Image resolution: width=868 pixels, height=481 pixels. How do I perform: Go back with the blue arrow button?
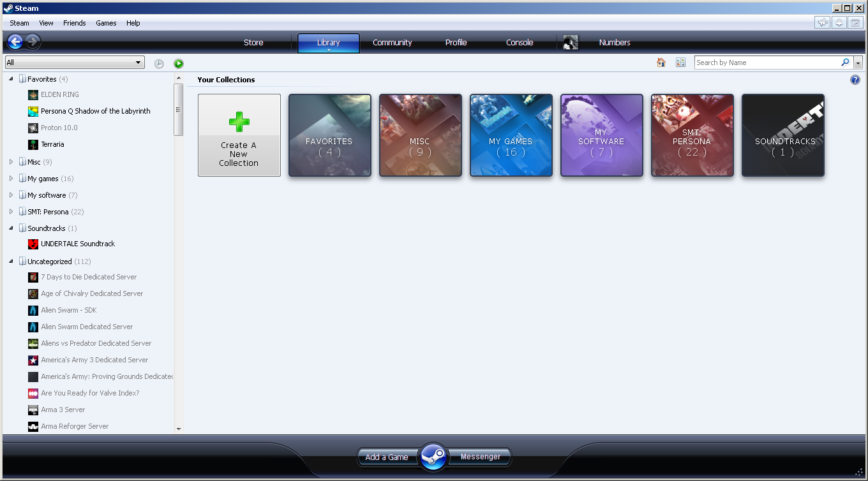pos(15,42)
